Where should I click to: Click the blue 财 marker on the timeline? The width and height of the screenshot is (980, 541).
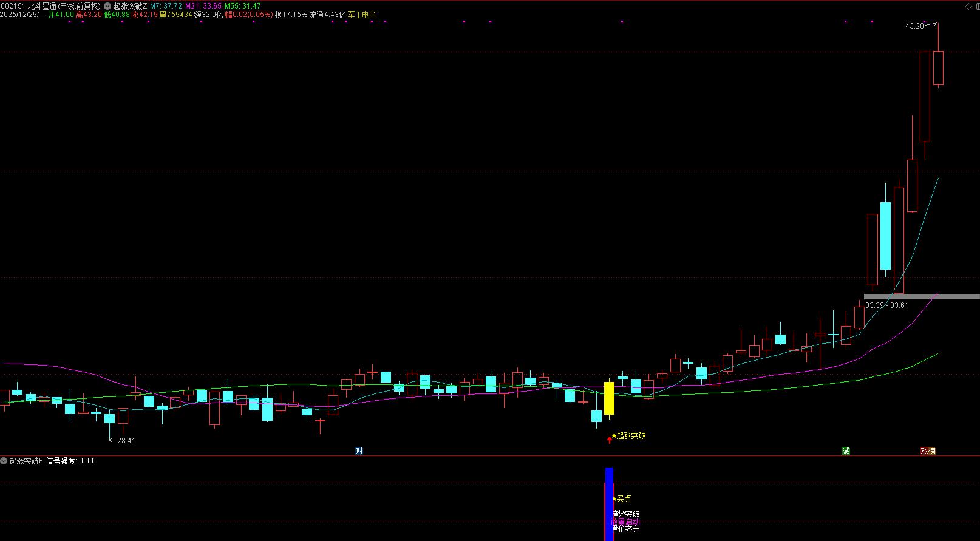359,451
